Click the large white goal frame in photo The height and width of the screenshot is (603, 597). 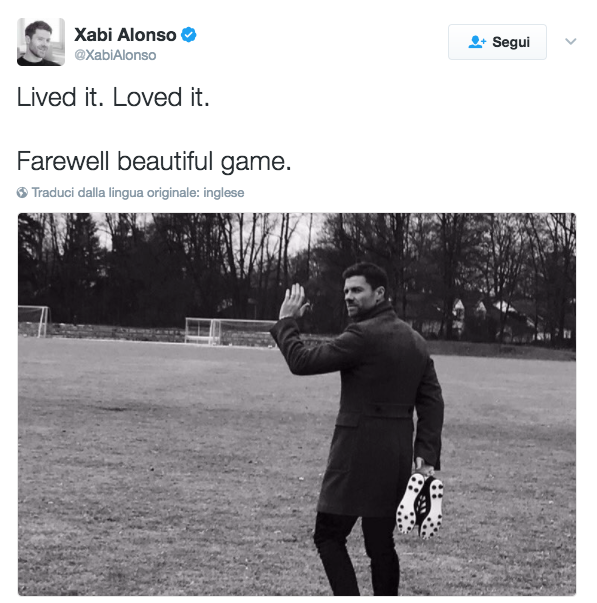(229, 331)
